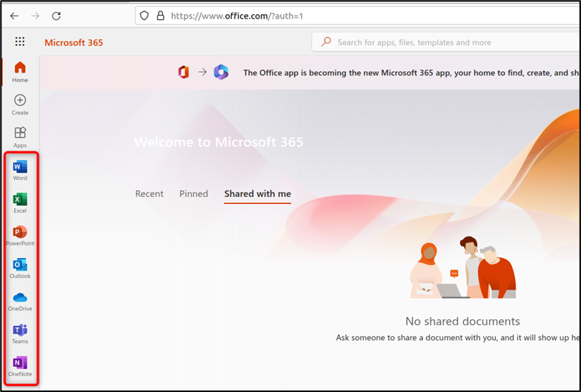Switch to the Recent tab
581x392 pixels.
coord(150,194)
